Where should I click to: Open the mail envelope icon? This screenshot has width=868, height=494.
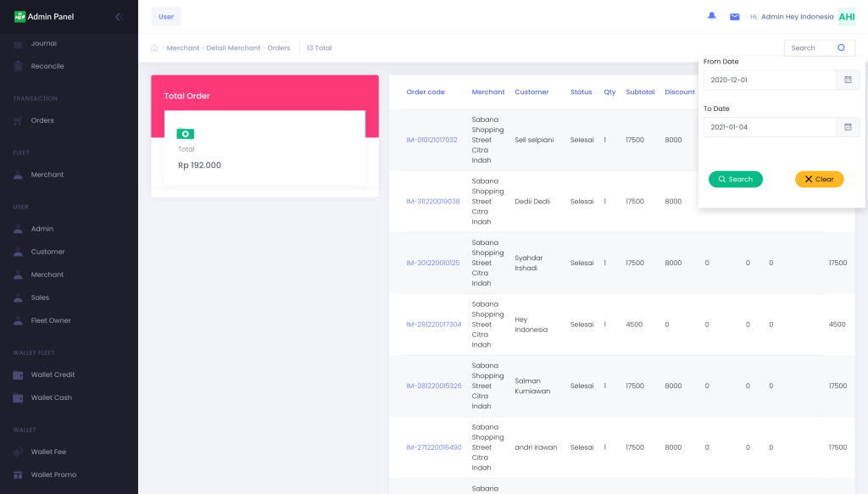coord(735,17)
